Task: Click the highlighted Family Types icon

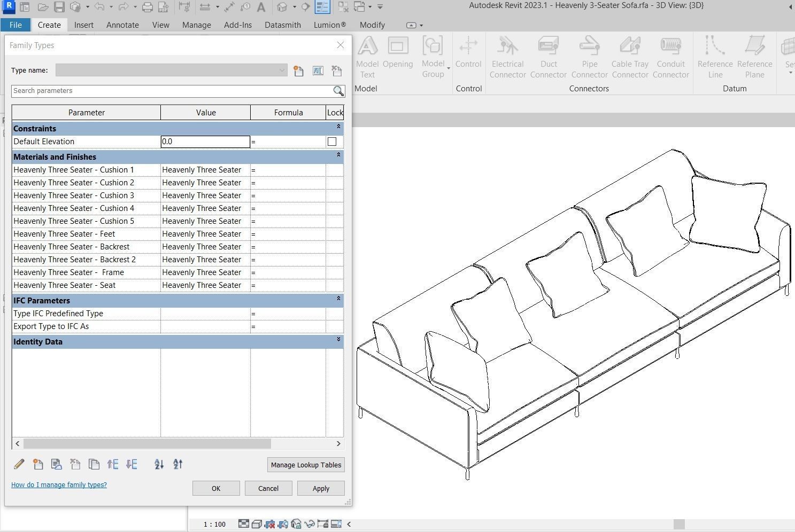Action: point(322,7)
